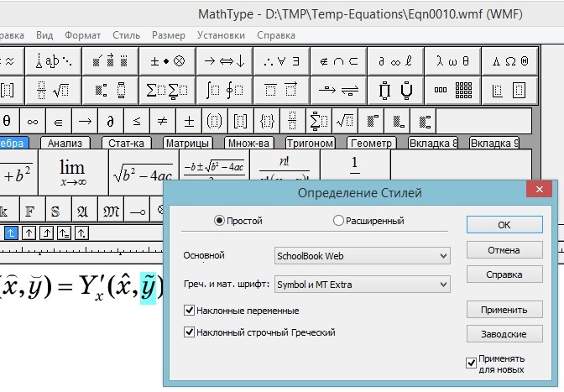Insert curly braces template from small bar
564x392 pixels.
(x=267, y=121)
